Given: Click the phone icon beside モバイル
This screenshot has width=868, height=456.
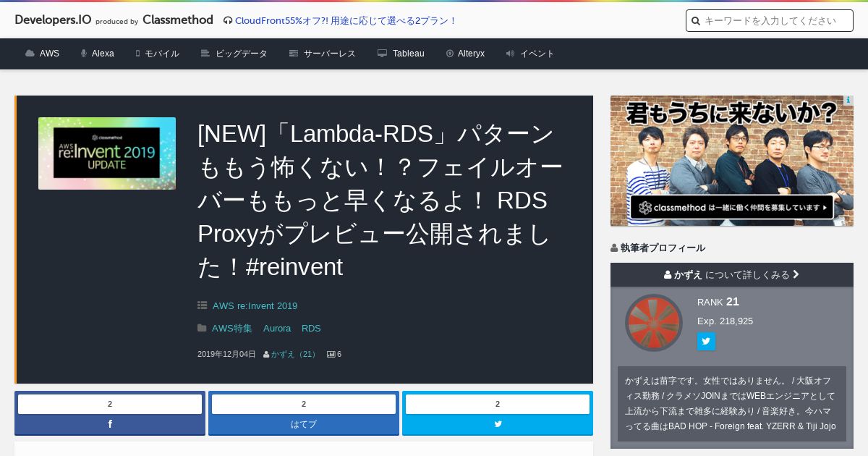Looking at the screenshot, I should click(x=137, y=54).
